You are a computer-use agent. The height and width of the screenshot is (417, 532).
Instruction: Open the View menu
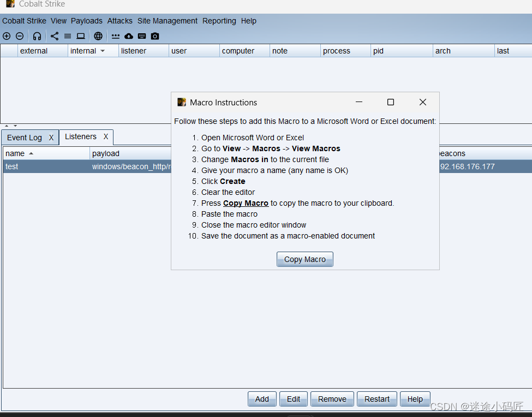[x=59, y=21]
